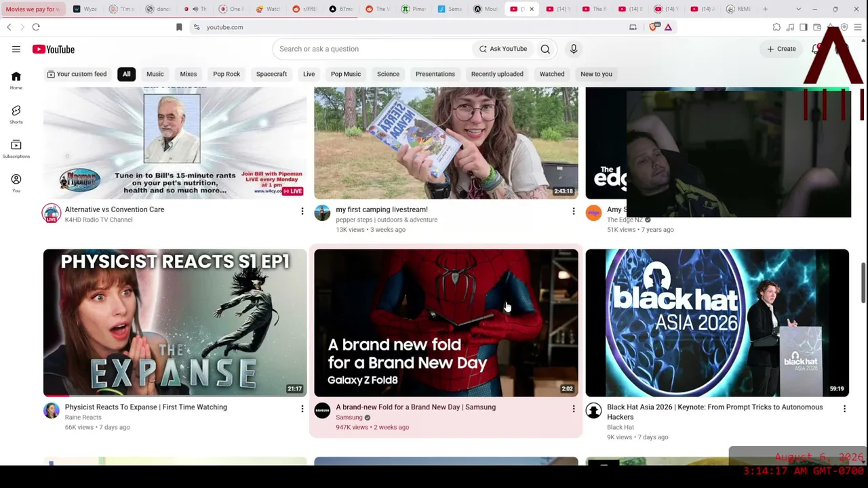This screenshot has height=488, width=868.
Task: Open options menu for Black Hat Asia keynote
Action: pyautogui.click(x=845, y=409)
